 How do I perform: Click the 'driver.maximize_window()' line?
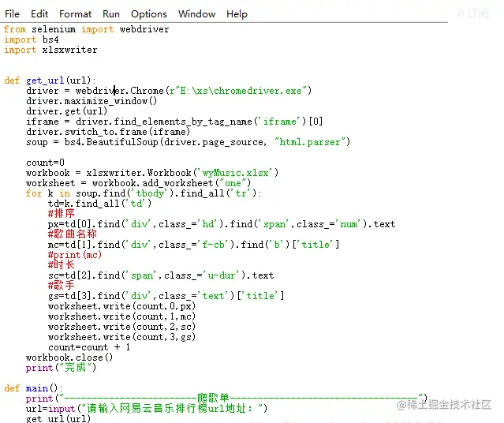(91, 101)
